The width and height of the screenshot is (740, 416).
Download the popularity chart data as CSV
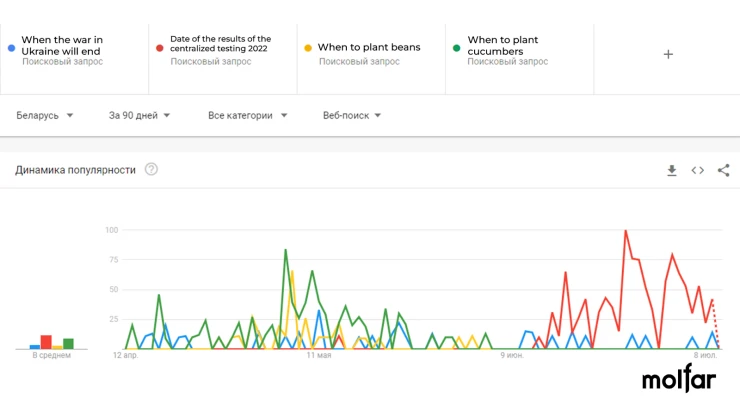(672, 170)
